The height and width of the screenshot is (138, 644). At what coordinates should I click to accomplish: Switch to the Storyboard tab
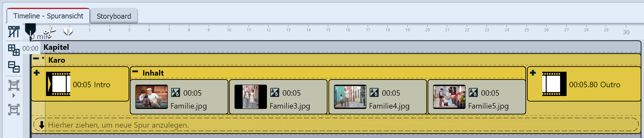(x=114, y=16)
